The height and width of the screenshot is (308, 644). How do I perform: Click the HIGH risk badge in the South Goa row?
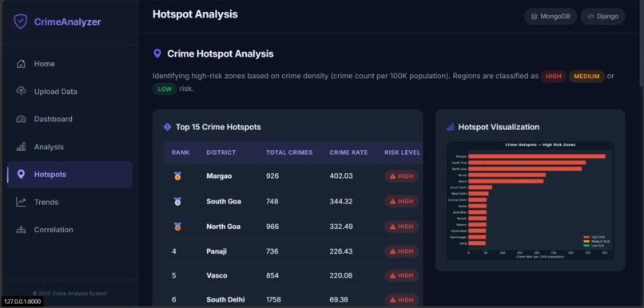coord(402,201)
